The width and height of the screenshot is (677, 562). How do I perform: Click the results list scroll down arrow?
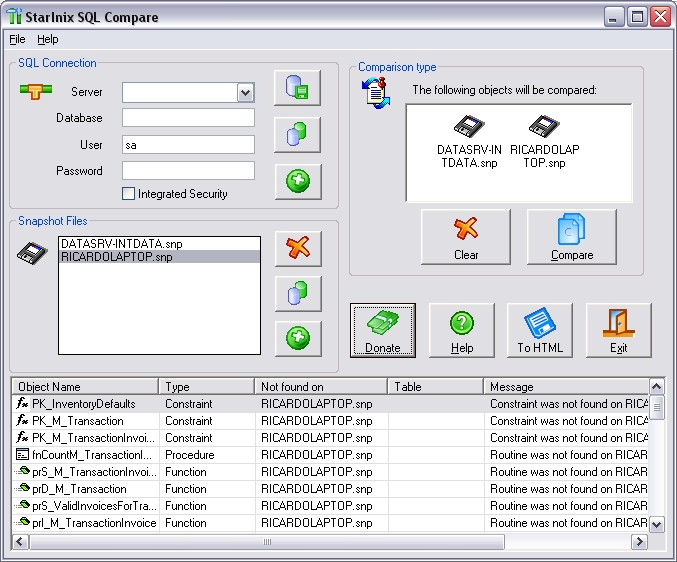pyautogui.click(x=657, y=524)
